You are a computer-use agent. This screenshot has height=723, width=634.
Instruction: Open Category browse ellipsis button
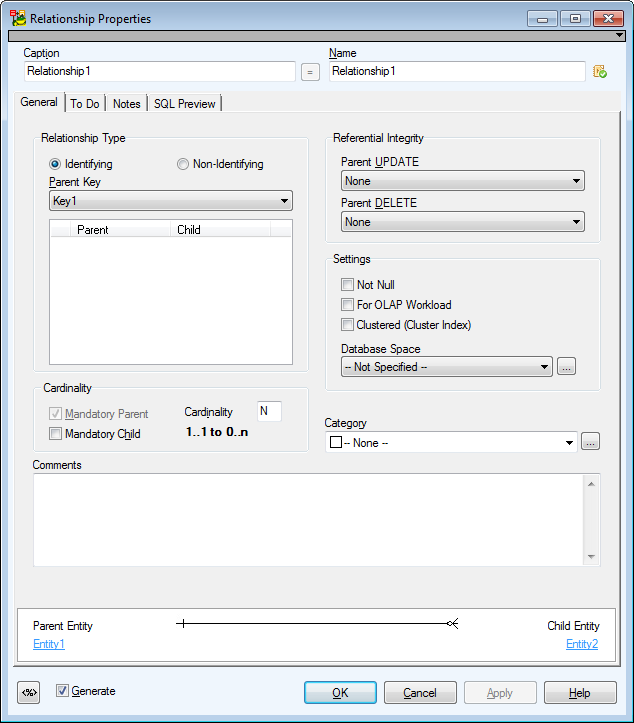590,442
